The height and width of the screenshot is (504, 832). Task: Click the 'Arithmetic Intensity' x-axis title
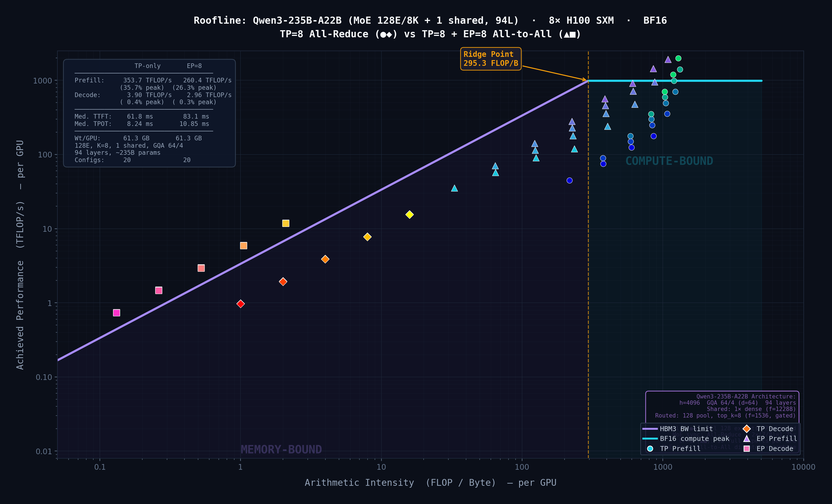430,483
